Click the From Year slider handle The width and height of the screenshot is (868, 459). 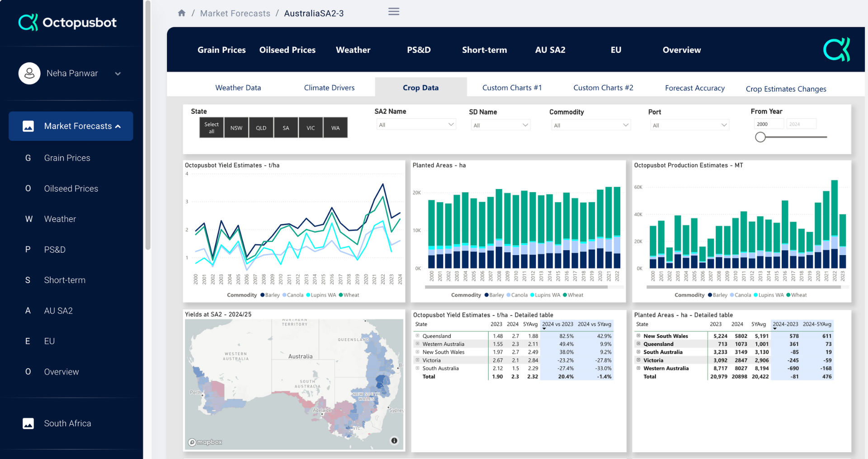click(x=760, y=137)
